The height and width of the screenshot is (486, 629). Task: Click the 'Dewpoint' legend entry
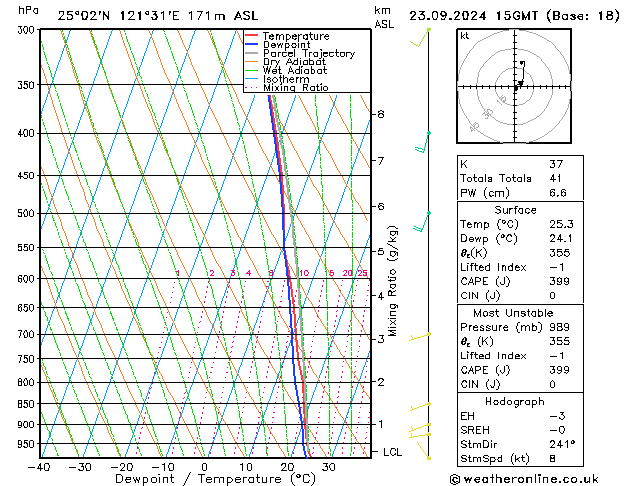286,45
